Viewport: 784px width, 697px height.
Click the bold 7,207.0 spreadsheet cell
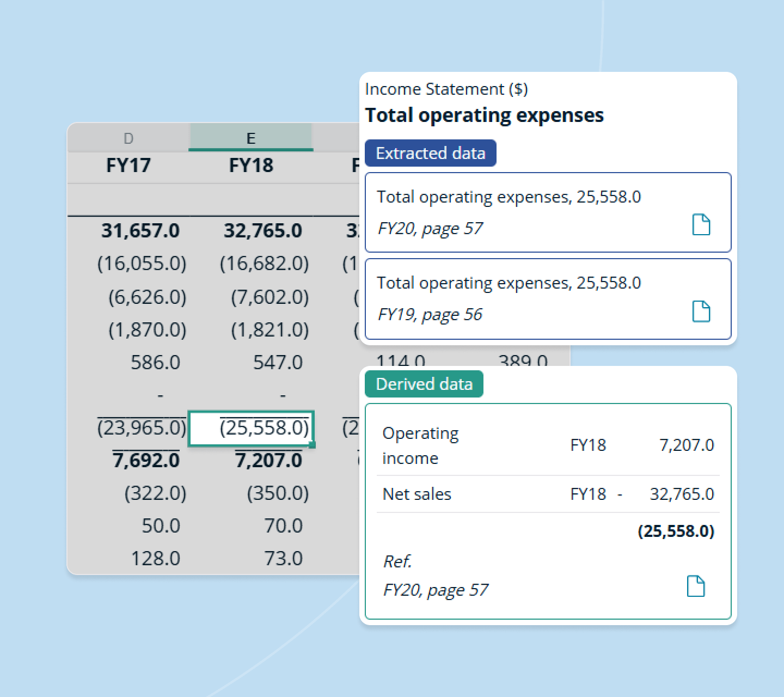click(x=269, y=461)
